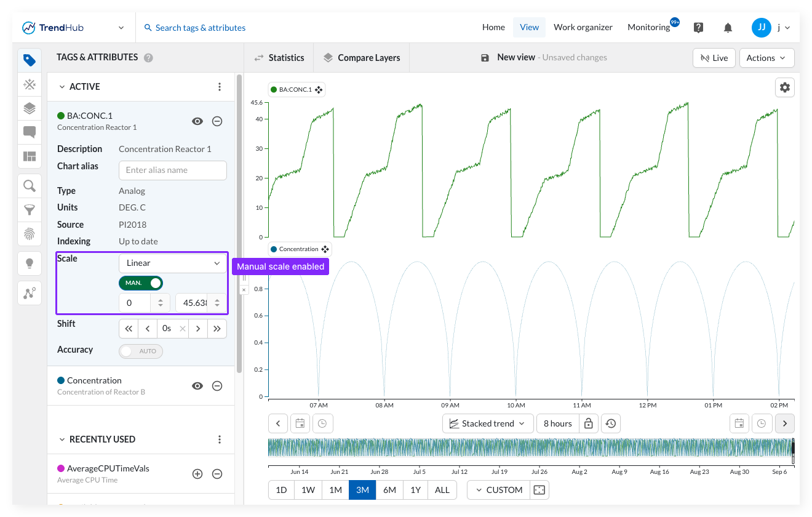
Task: Open the Tags & Attributes sidebar icon
Action: pyautogui.click(x=30, y=60)
